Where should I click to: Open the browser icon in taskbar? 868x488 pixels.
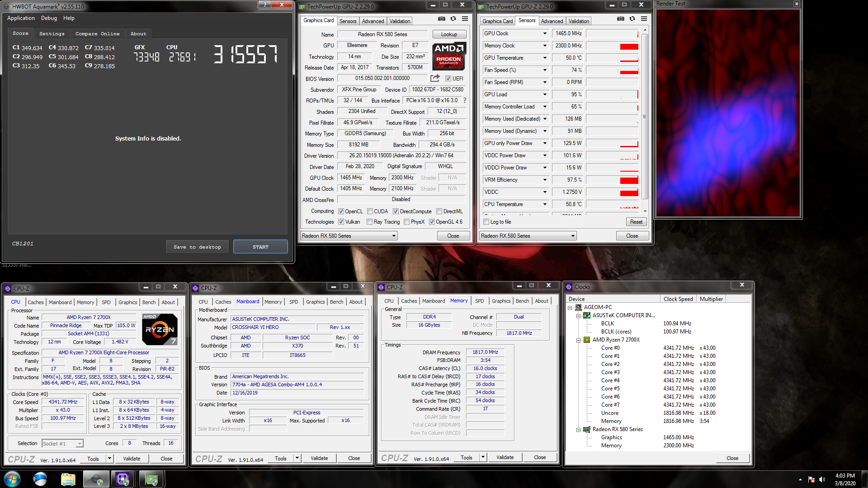coord(40,479)
